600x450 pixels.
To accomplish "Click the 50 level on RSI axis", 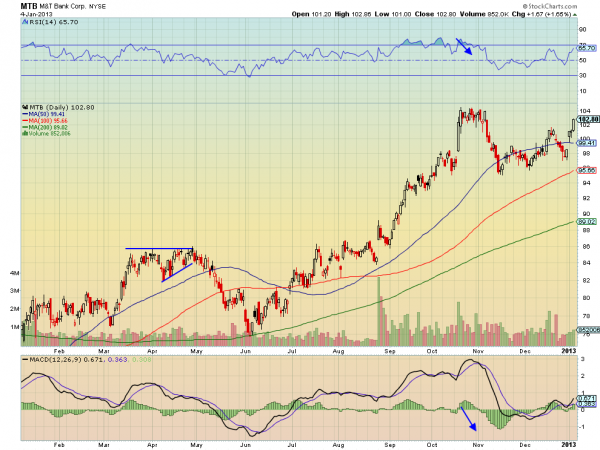I will coord(582,60).
